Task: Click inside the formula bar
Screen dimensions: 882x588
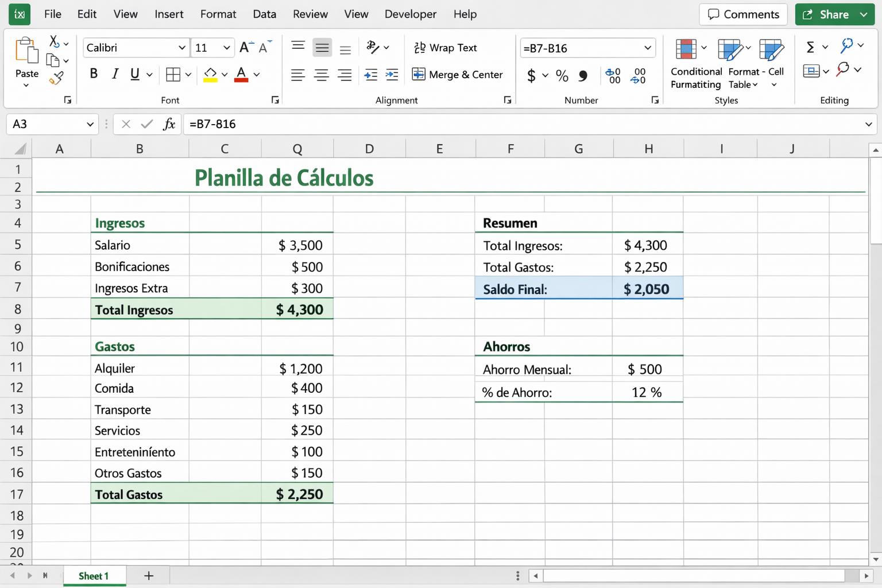Action: 402,124
